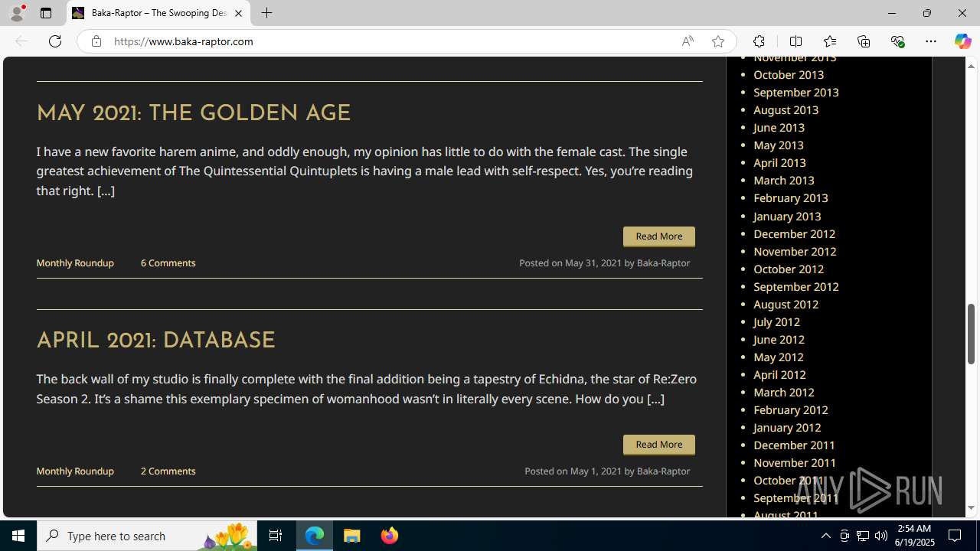The height and width of the screenshot is (551, 980).
Task: Open August 2013 archive
Action: click(786, 109)
